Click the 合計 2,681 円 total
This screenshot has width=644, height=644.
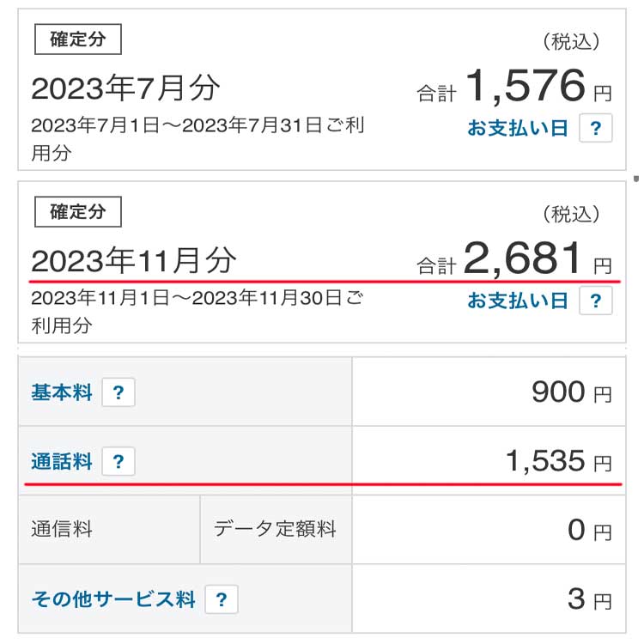[514, 258]
